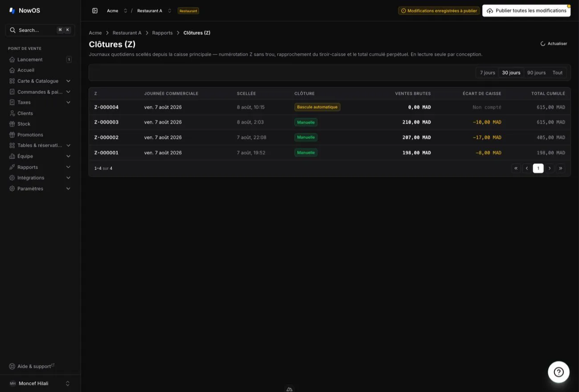
Task: Click the Restaurant A breadcrumb link
Action: tap(127, 33)
